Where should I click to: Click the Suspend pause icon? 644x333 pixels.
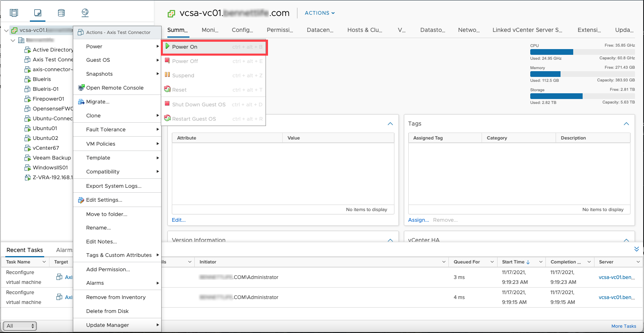pyautogui.click(x=167, y=75)
